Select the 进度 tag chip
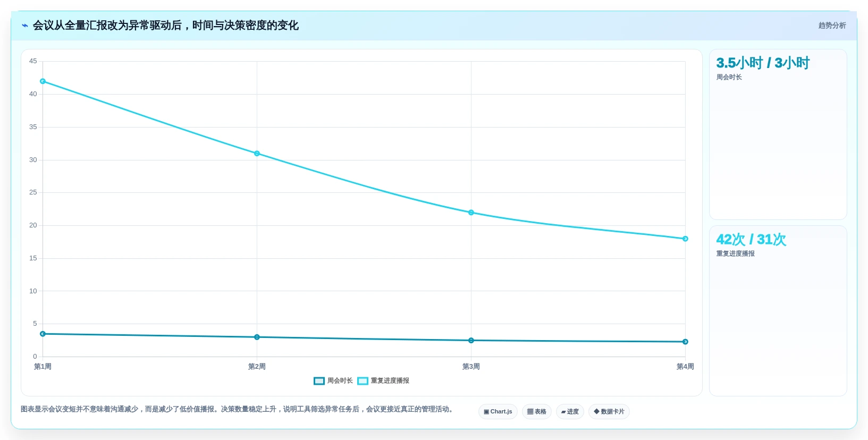 570,412
